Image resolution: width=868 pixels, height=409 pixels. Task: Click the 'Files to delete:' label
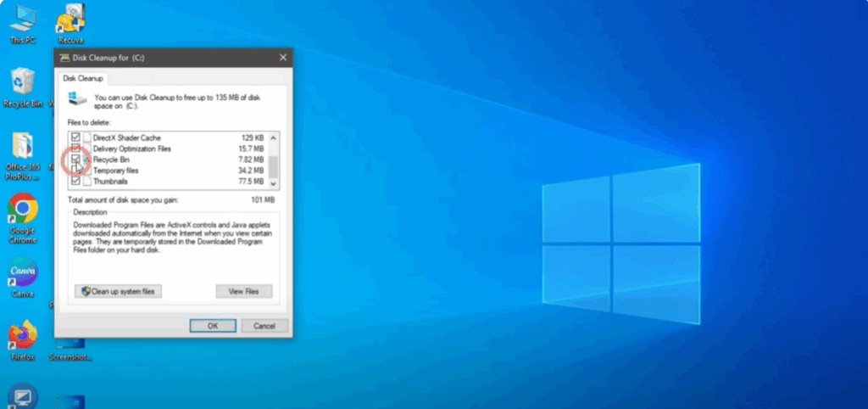tap(89, 122)
